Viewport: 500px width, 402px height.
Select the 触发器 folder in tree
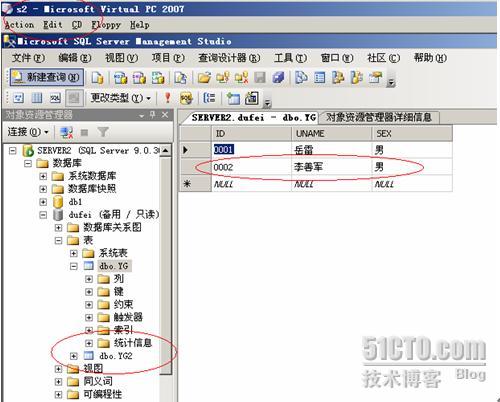[128, 317]
